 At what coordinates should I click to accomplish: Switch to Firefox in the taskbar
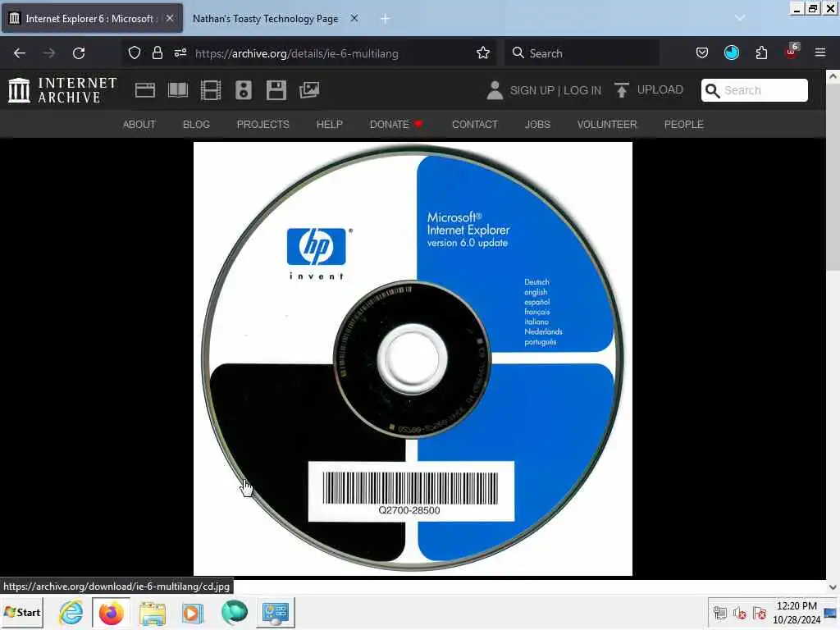point(112,612)
